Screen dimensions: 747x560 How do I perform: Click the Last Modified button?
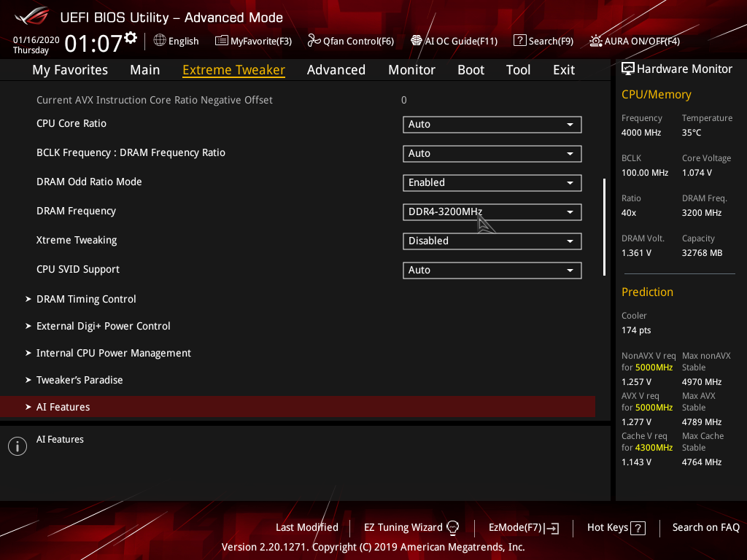pos(307,528)
